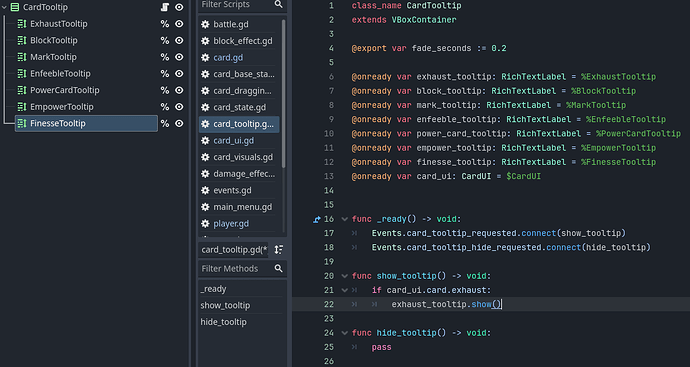Screen dimensions: 690x367
Task: Click the unique name percent icon on ExhaustTooltip
Action: coord(165,24)
